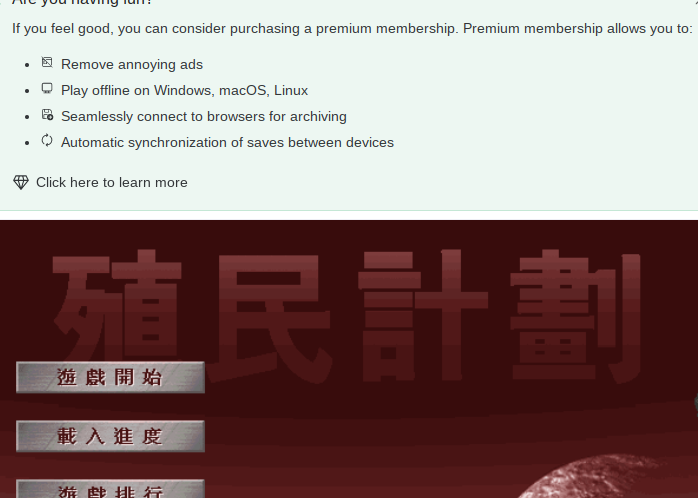The image size is (698, 498).
Task: Start the game with 遊戲開始 button
Action: click(x=110, y=377)
